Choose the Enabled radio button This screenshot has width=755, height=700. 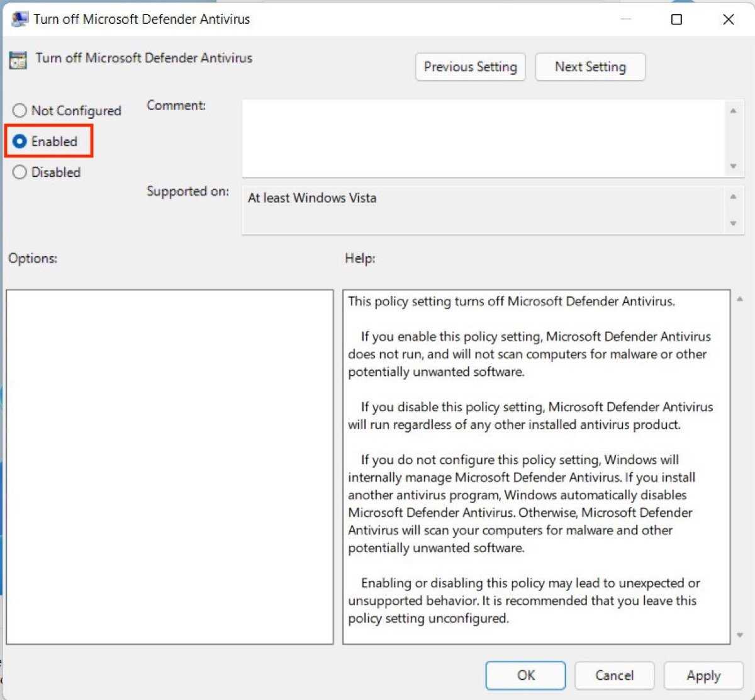point(20,142)
